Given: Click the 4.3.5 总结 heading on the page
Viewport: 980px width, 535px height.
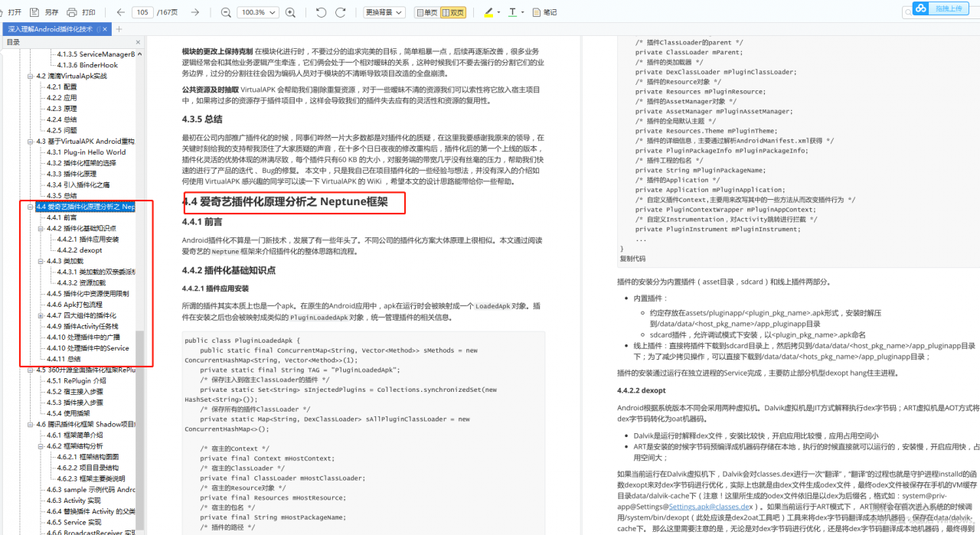Looking at the screenshot, I should point(202,119).
